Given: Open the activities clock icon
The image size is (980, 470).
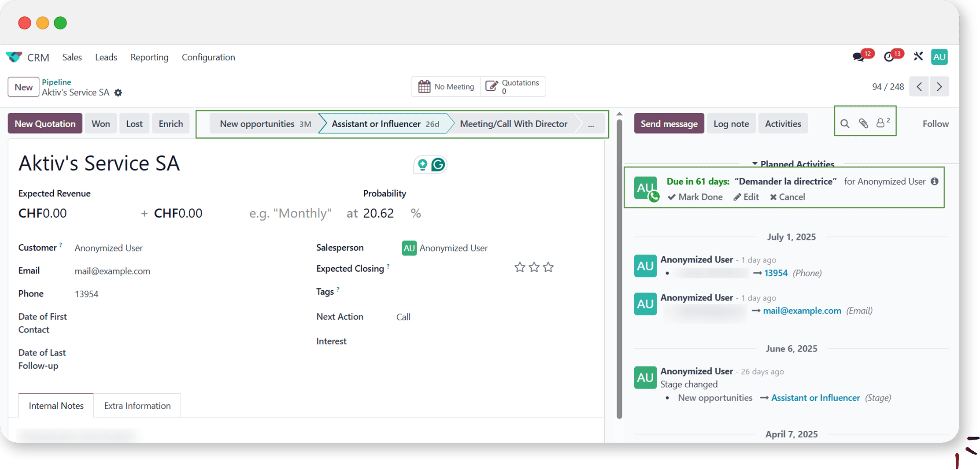Looking at the screenshot, I should point(889,57).
